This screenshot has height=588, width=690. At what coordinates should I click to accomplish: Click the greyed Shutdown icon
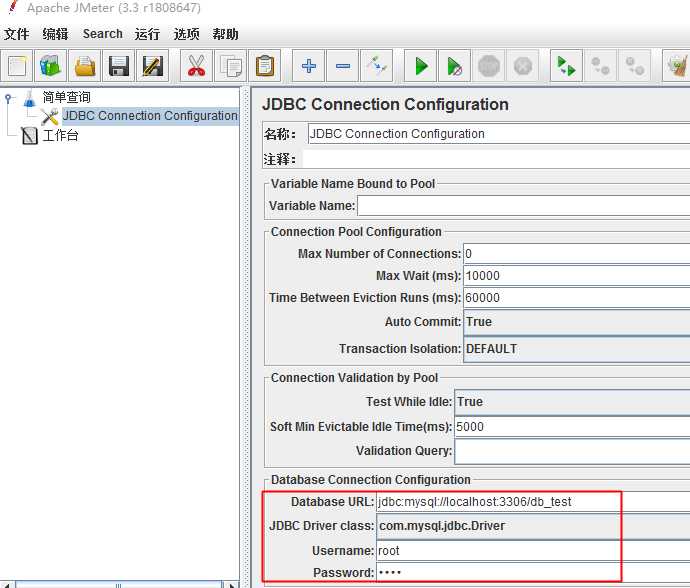[x=522, y=66]
